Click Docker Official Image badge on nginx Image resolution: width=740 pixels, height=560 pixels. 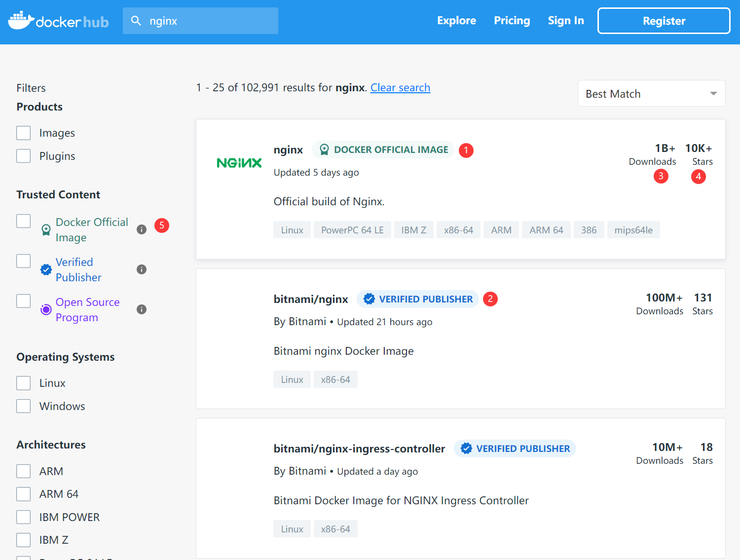383,149
